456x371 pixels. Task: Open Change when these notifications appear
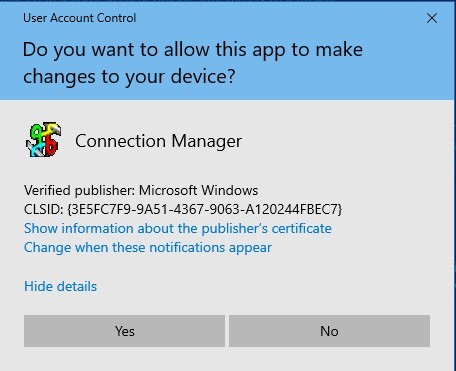tap(148, 248)
